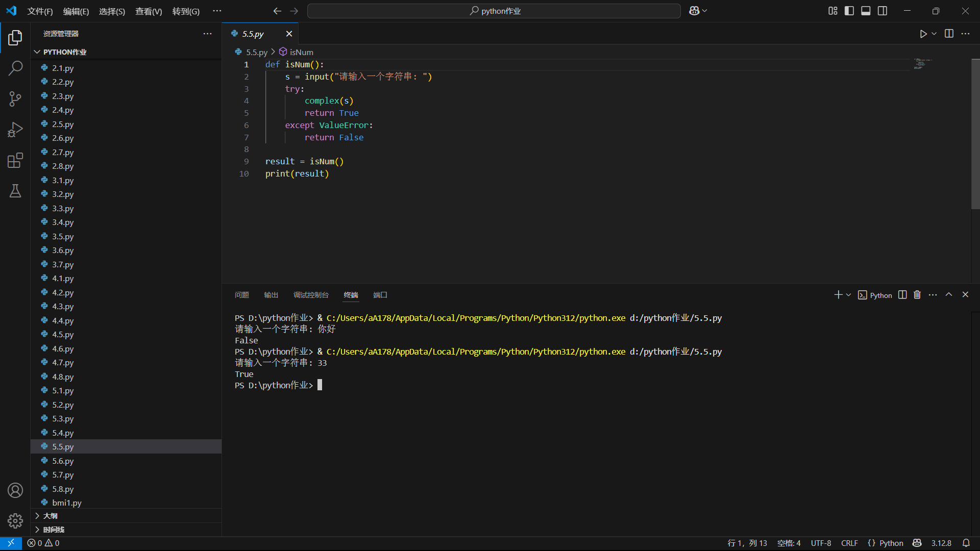
Task: Click the editor vertical scrollbar
Action: [975, 133]
